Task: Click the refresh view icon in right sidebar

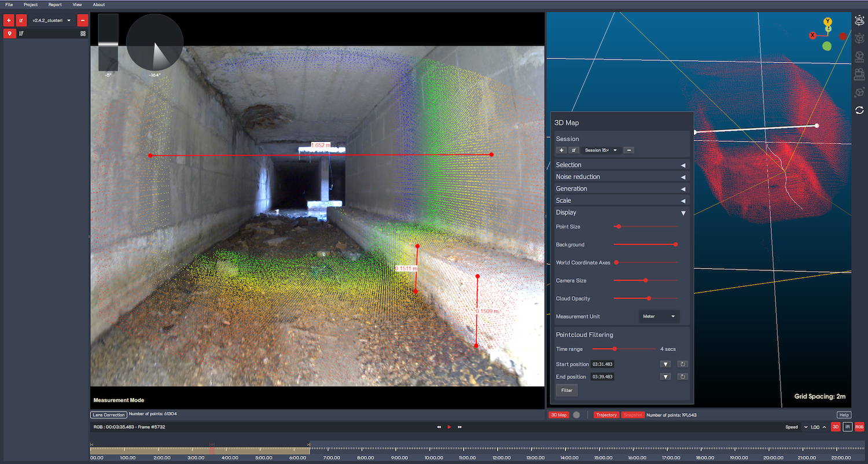Action: pos(859,110)
